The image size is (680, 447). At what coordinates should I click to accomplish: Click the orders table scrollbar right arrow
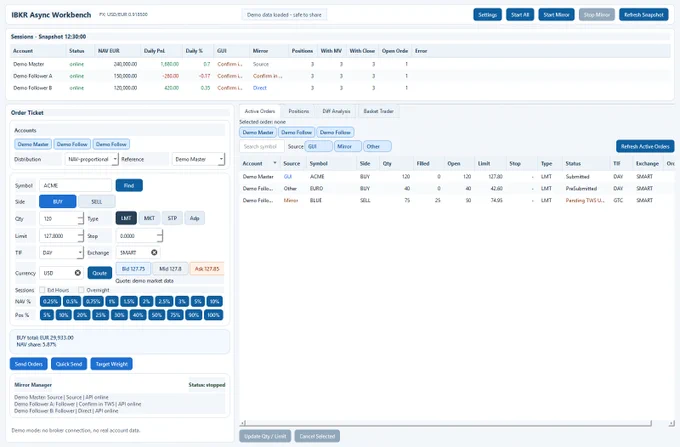point(671,423)
